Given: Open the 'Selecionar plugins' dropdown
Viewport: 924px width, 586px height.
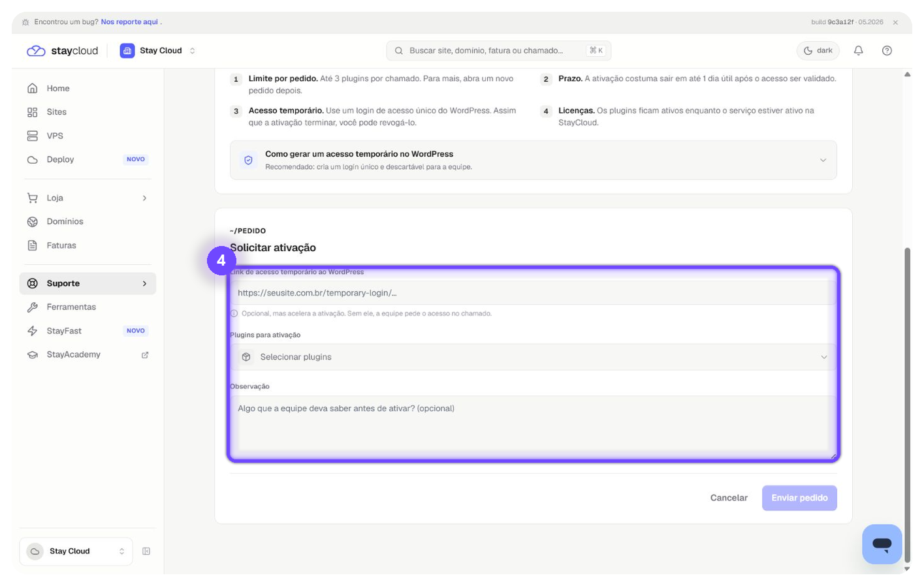Looking at the screenshot, I should pyautogui.click(x=534, y=357).
